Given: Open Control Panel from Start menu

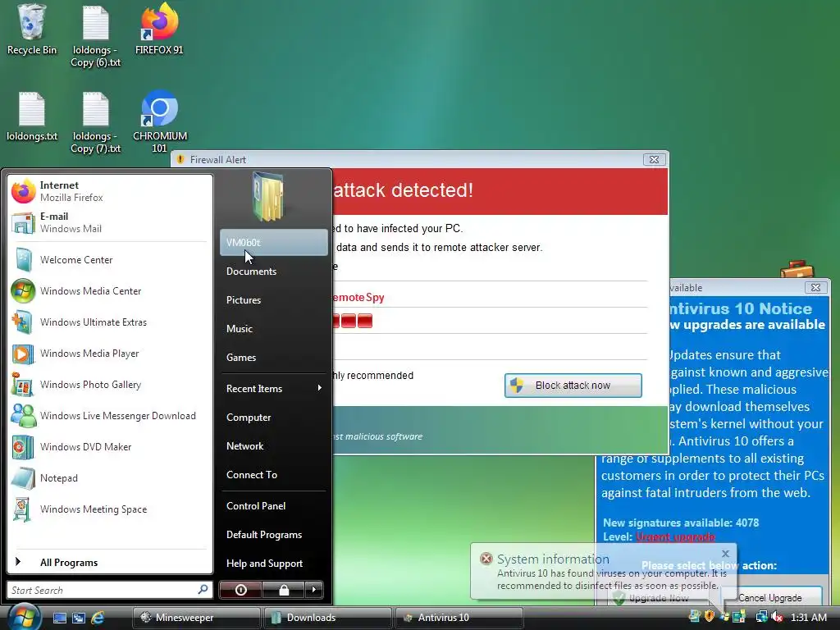Looking at the screenshot, I should point(273,505).
